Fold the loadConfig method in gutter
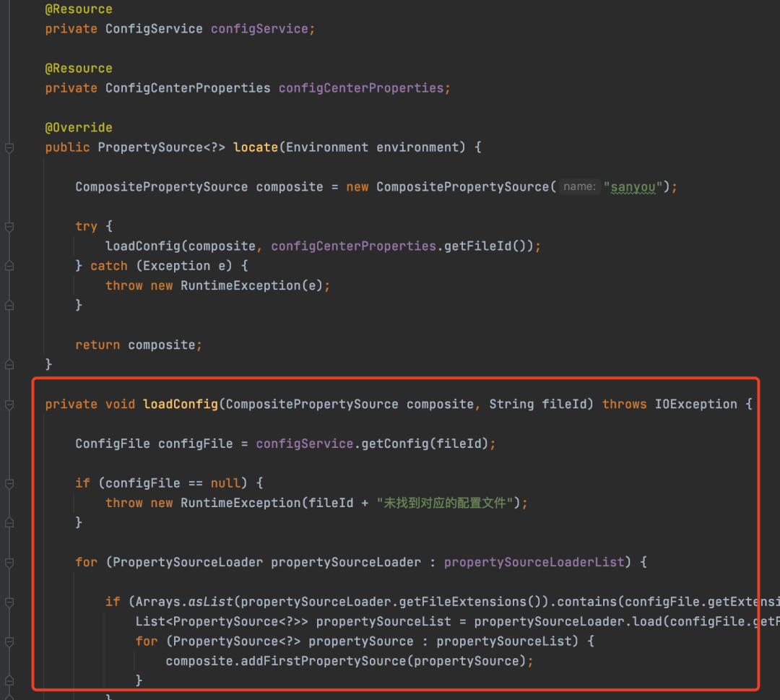The image size is (780, 700). pos(9,405)
